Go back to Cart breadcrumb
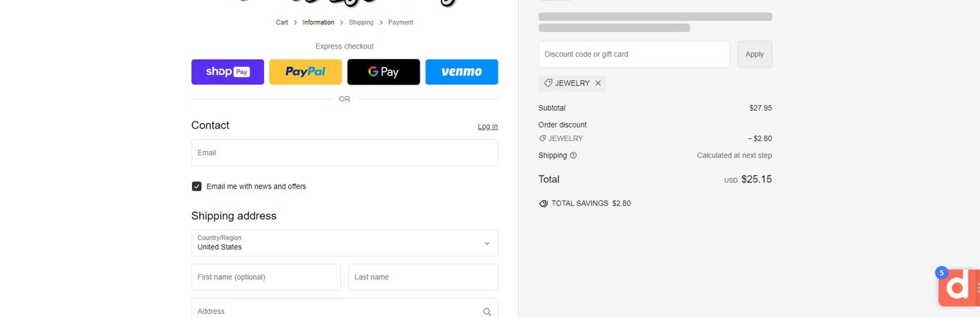Viewport: 980px width, 318px height. pyautogui.click(x=282, y=22)
